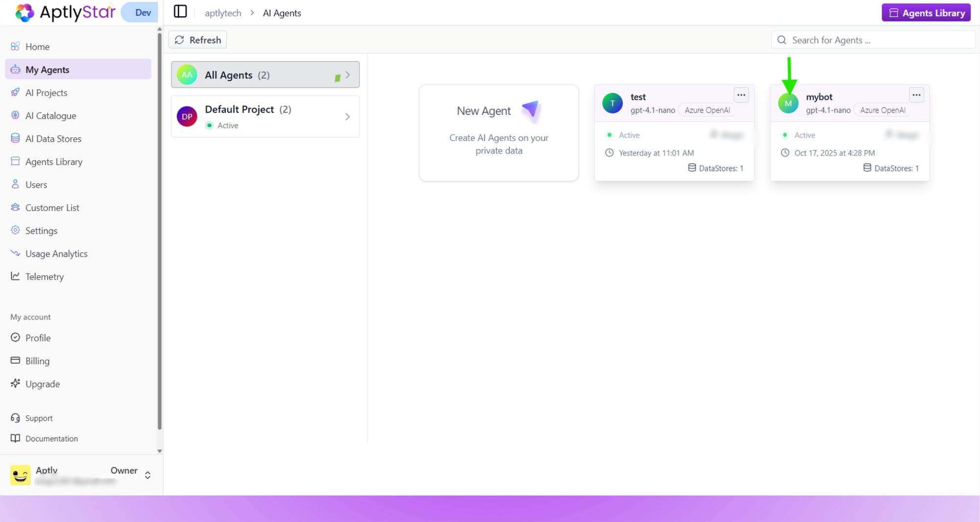Click the Customer List icon
This screenshot has width=980, height=522.
[15, 207]
